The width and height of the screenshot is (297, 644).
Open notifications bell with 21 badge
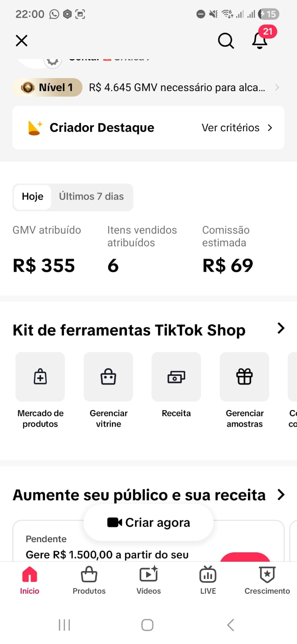click(x=261, y=39)
